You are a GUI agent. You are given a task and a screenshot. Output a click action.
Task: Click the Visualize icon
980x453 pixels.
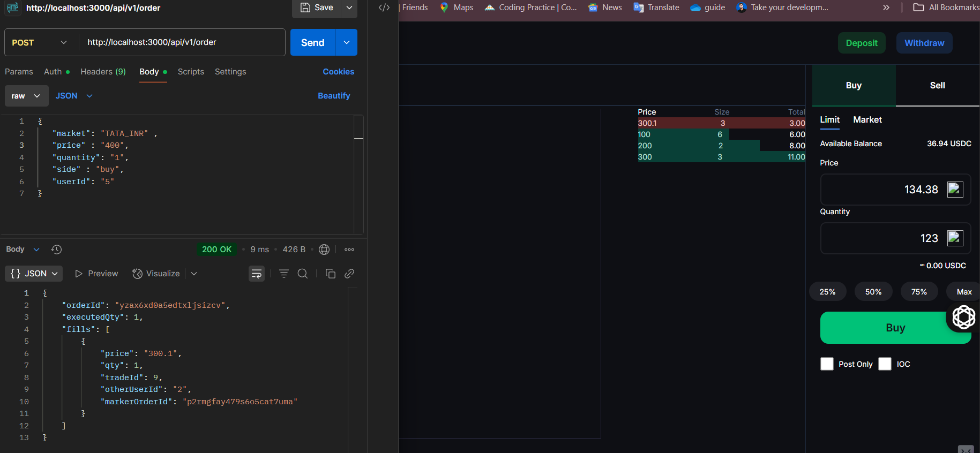click(x=137, y=274)
